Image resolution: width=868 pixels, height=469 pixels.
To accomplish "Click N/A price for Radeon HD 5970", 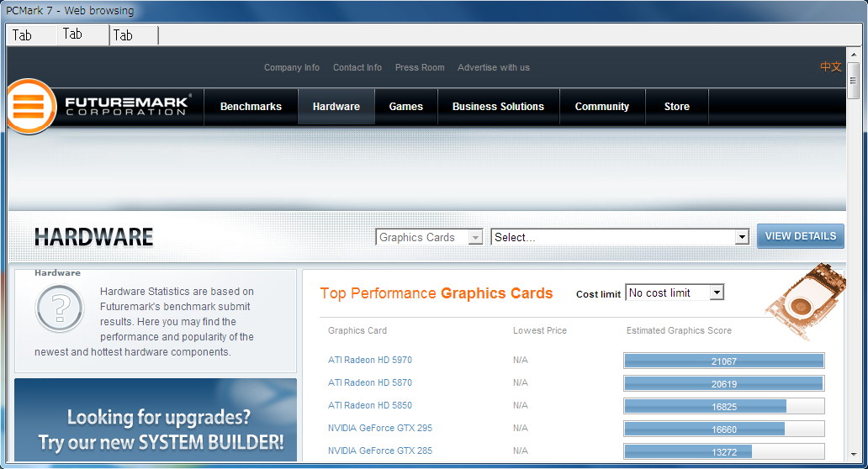I will 521,360.
